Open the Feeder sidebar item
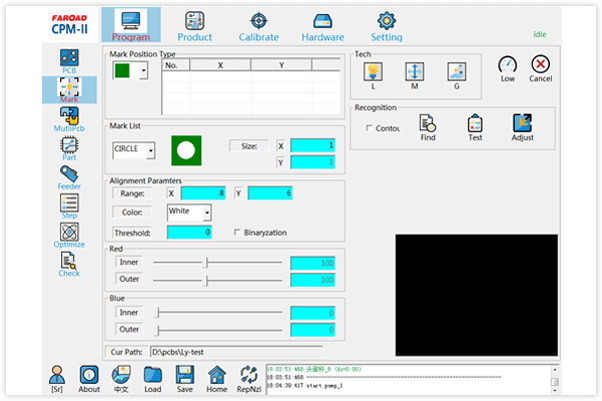The image size is (602, 401). [69, 177]
